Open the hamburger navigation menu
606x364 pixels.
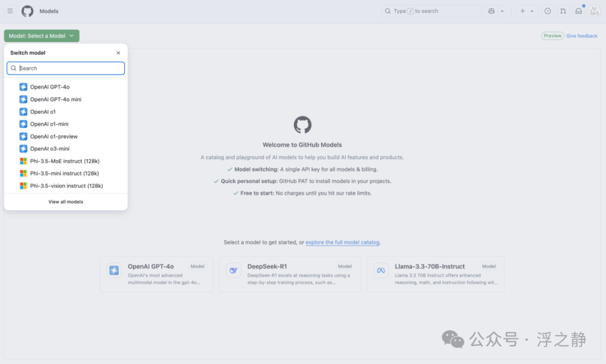(10, 11)
